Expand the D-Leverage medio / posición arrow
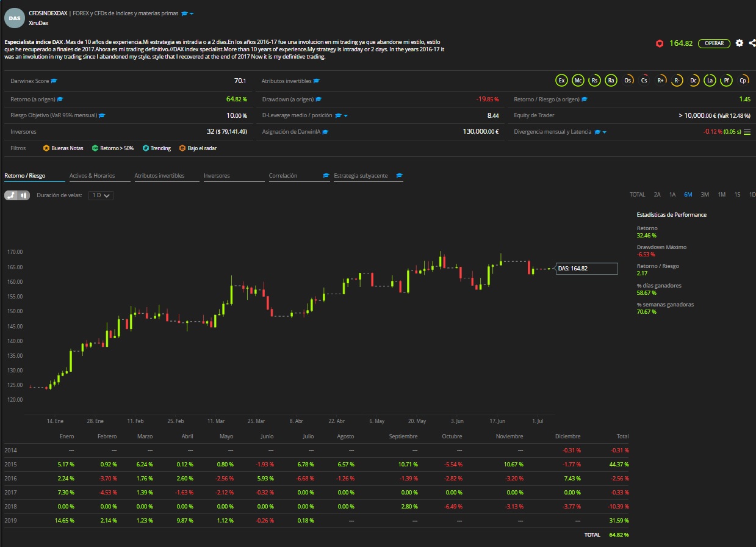The height and width of the screenshot is (547, 756). tap(346, 115)
